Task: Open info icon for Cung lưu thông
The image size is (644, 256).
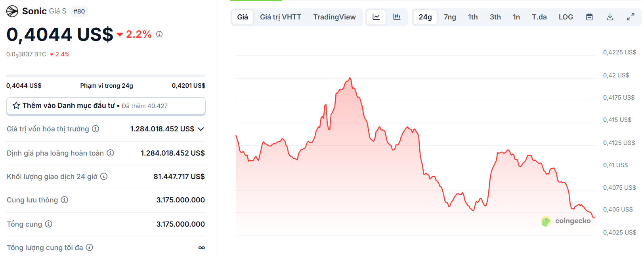Action: click(x=64, y=200)
